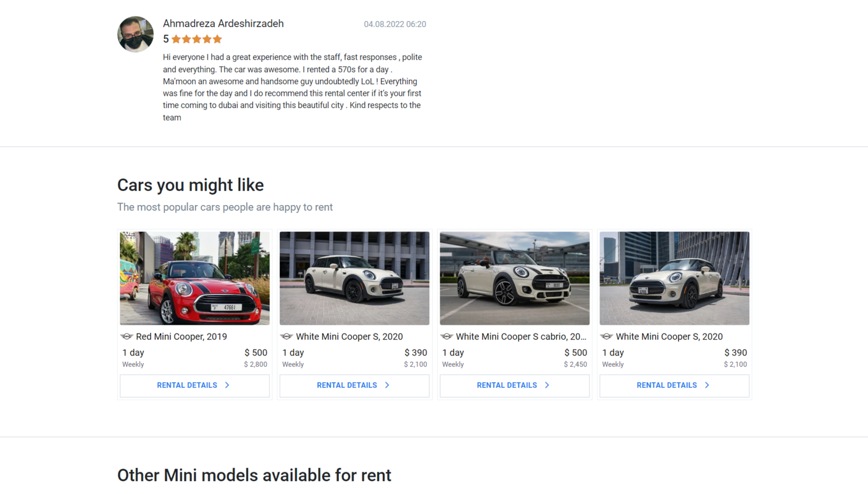Viewport: 868px width, 494px height.
Task: Open Rental Details for Red Mini Cooper
Action: click(x=194, y=385)
